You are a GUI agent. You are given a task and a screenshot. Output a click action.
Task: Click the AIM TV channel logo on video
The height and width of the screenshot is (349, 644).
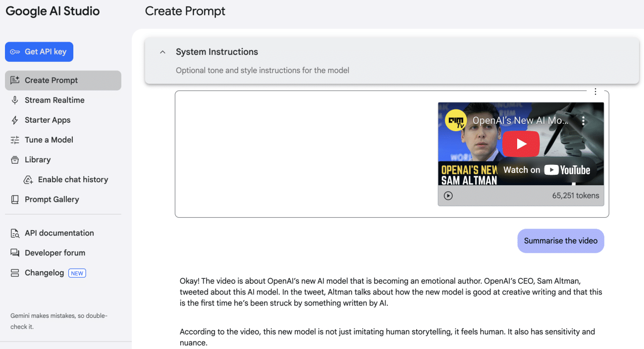[456, 120]
